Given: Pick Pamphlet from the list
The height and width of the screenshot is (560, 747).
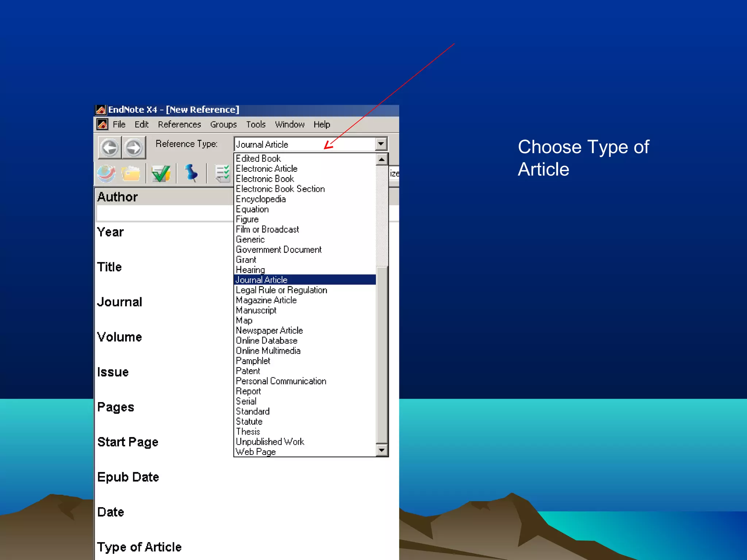Looking at the screenshot, I should 305,361.
